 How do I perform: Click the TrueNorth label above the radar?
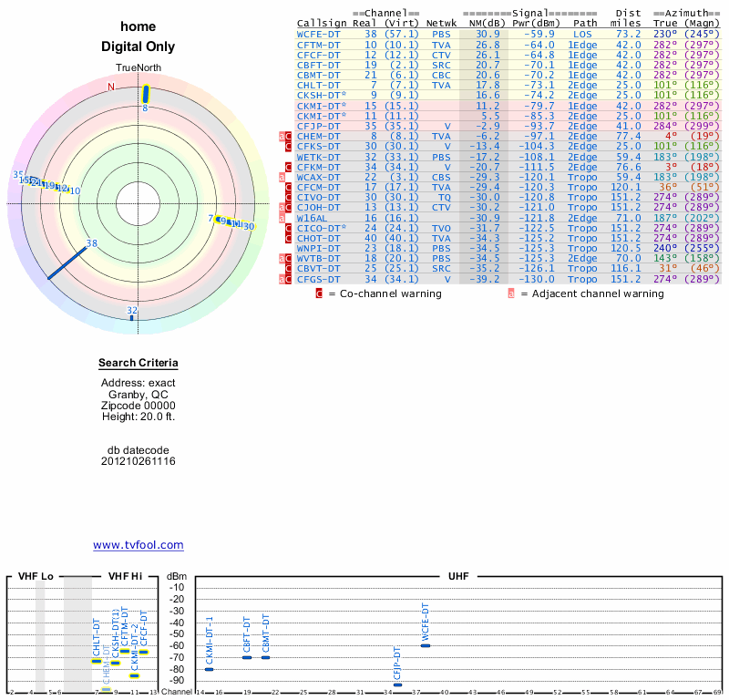139,68
